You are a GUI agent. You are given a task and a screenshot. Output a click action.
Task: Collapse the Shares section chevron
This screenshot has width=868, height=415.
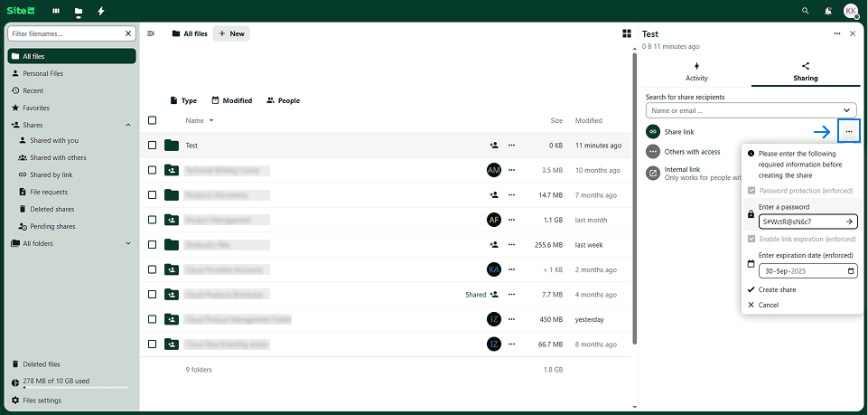pyautogui.click(x=127, y=125)
